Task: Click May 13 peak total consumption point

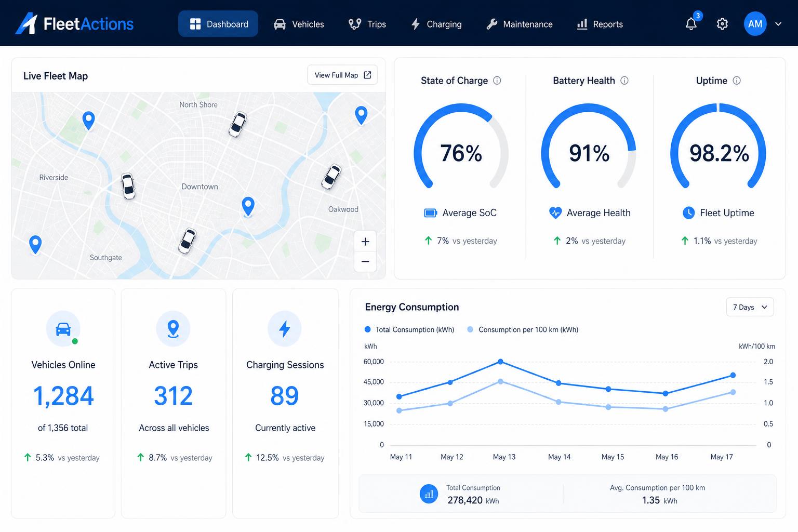Action: tap(500, 361)
